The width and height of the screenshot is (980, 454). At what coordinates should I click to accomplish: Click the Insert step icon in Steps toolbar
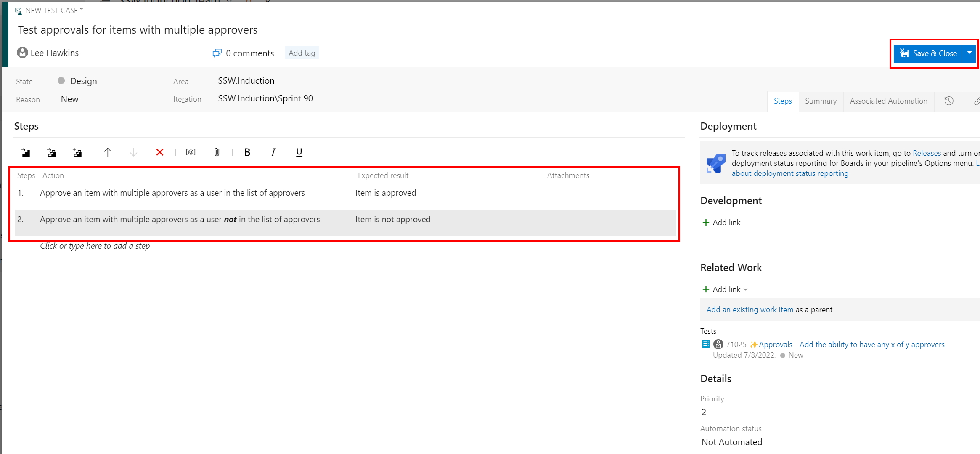click(26, 152)
